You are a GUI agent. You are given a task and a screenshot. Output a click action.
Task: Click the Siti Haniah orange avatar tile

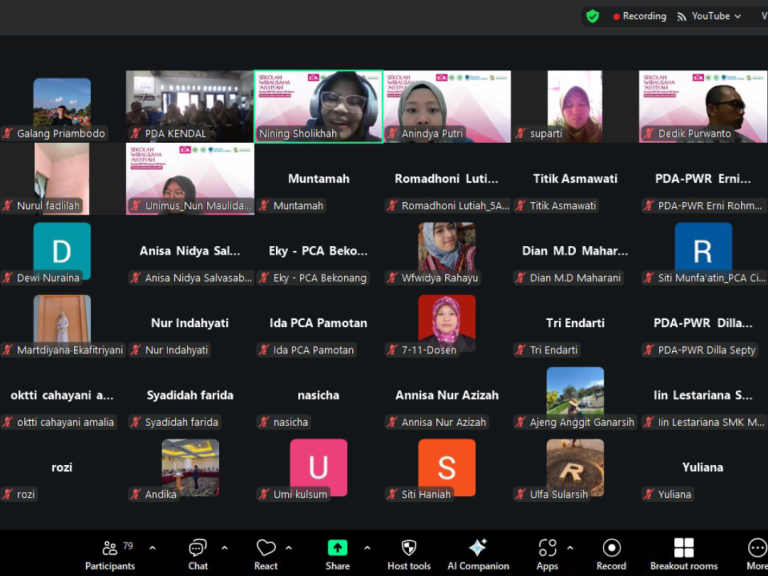(447, 467)
